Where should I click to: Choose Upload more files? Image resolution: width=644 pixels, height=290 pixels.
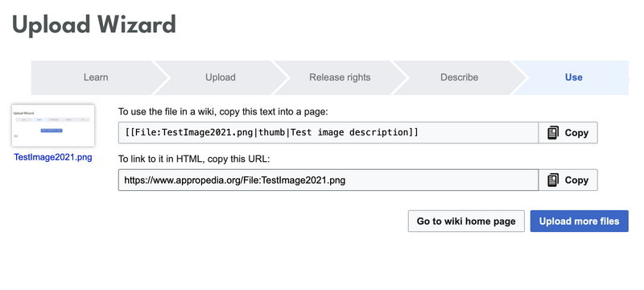[579, 221]
